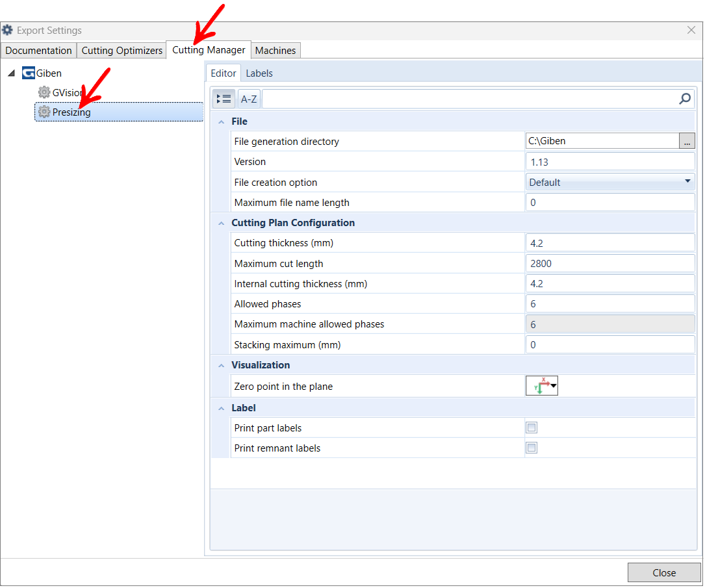The image size is (705, 588).
Task: Click the Maximum machine allowed phases label
Action: coord(309,325)
